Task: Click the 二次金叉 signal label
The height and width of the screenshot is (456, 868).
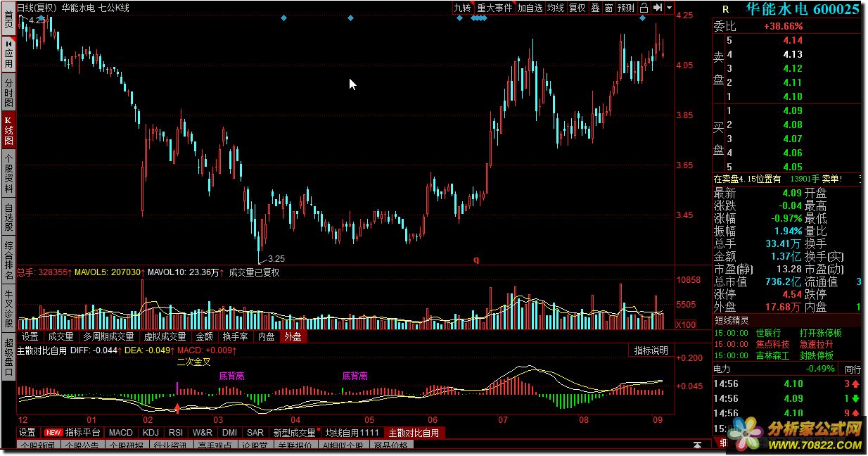Action: 193,362
